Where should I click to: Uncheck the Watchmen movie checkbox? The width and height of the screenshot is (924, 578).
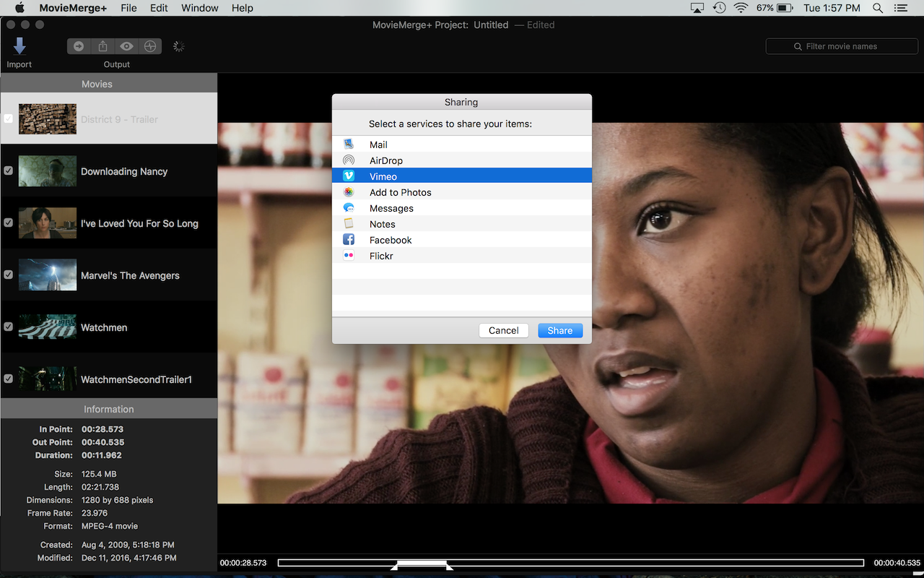click(9, 327)
